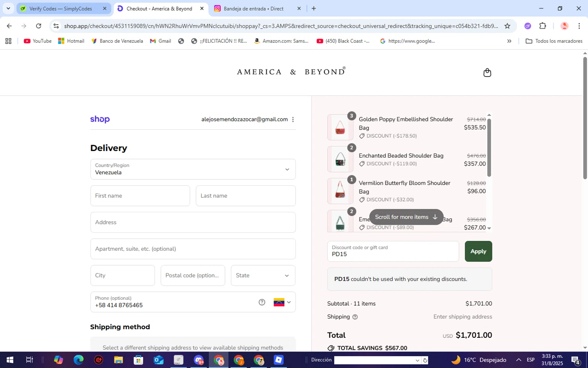
Task: Click the cart items list scrollbar
Action: (489, 147)
